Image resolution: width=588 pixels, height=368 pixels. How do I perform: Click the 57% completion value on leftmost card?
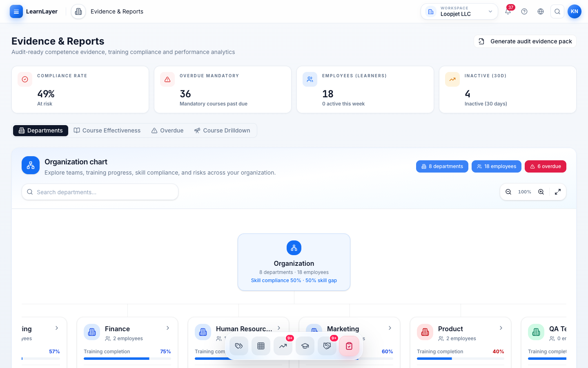[x=54, y=352]
